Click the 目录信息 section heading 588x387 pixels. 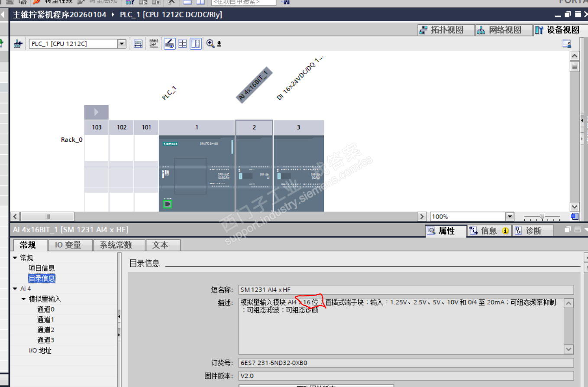click(x=145, y=263)
